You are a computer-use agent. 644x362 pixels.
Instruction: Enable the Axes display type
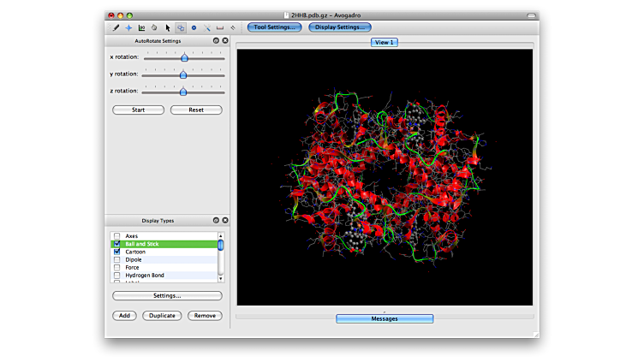pyautogui.click(x=117, y=236)
